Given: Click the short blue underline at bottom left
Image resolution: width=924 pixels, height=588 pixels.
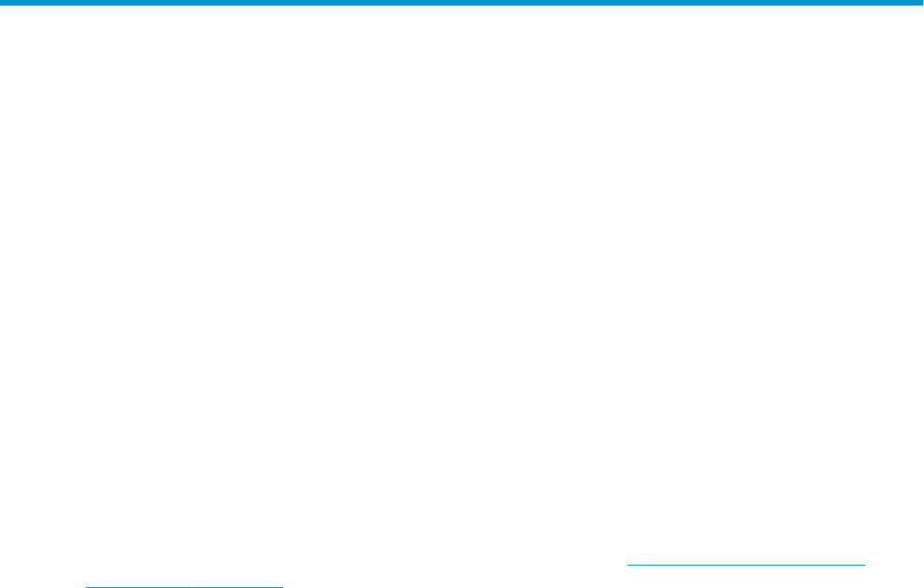Looking at the screenshot, I should click(183, 587).
